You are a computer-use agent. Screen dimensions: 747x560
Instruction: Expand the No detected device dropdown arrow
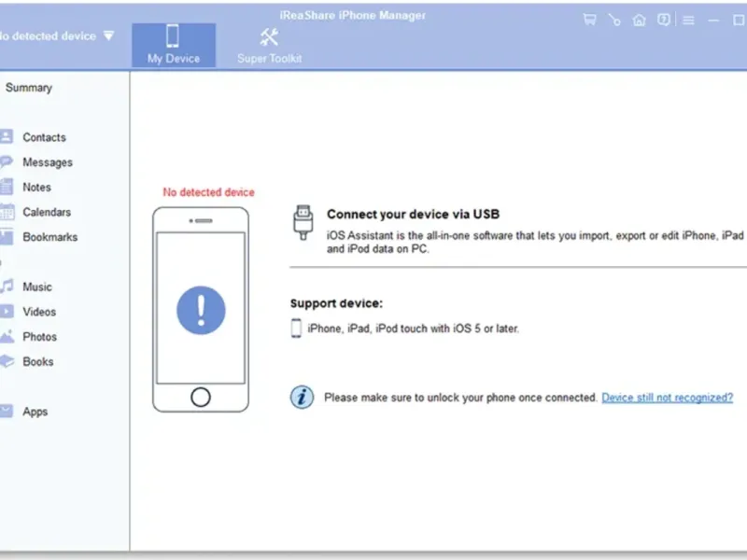click(108, 35)
